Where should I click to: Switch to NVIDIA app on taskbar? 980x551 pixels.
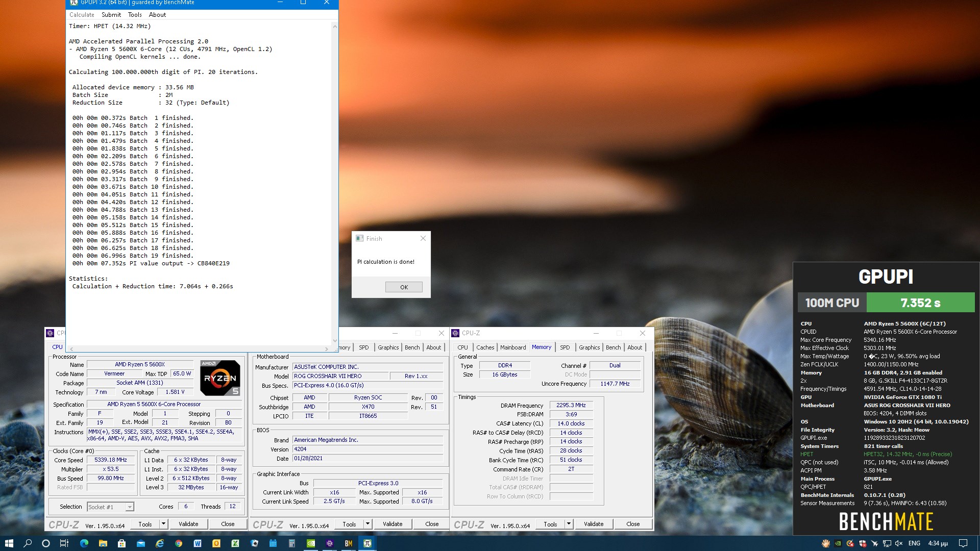[311, 543]
